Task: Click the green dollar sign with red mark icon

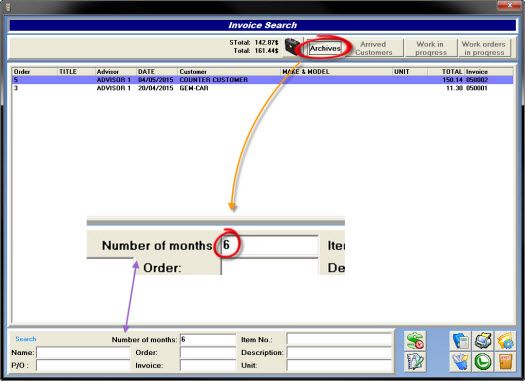Action: click(x=415, y=340)
